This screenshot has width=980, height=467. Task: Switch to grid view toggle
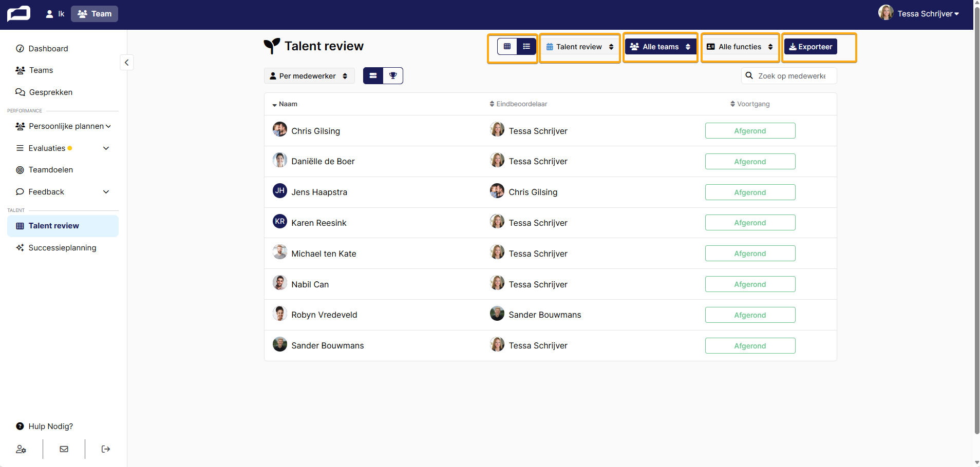coord(507,47)
